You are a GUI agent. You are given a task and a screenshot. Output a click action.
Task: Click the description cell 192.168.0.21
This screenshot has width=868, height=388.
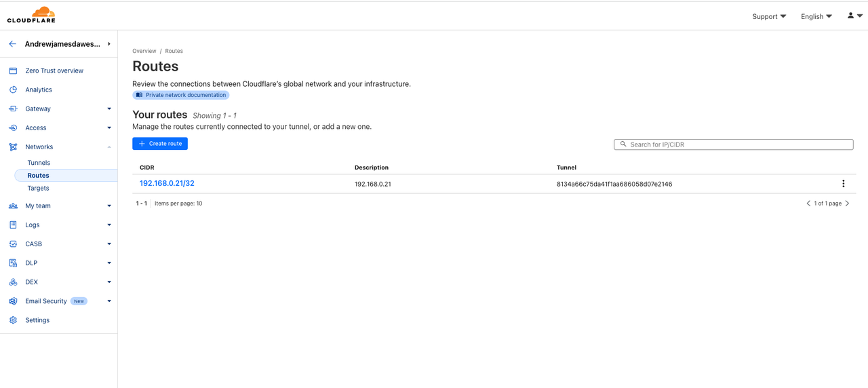[x=373, y=184]
